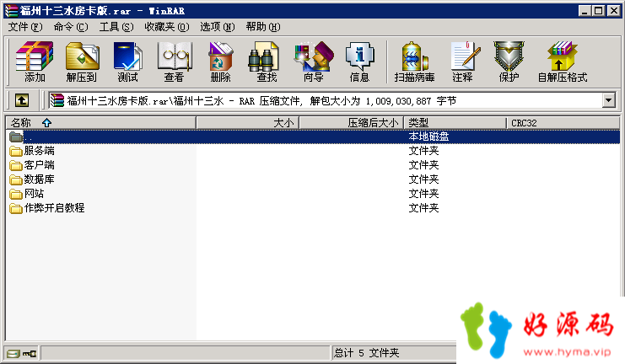The image size is (625, 364).
Task: Click 文件夹 type cell in 网站 row
Action: click(x=423, y=194)
